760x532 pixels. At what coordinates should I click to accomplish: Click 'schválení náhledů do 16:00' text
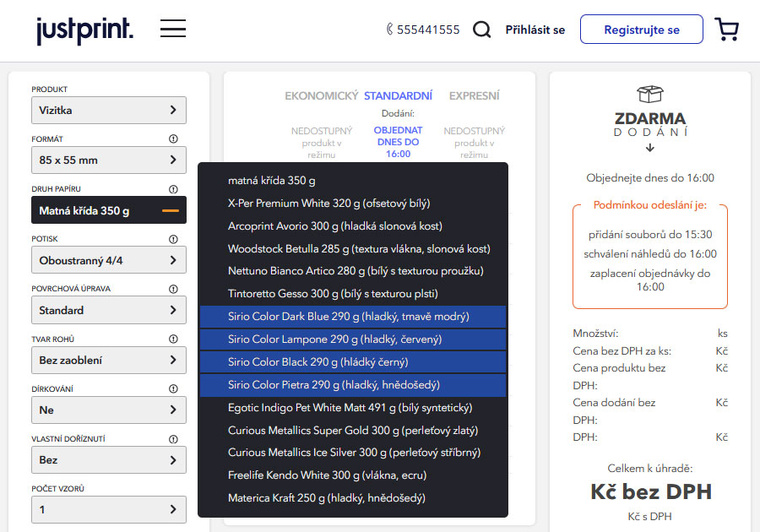(x=650, y=254)
